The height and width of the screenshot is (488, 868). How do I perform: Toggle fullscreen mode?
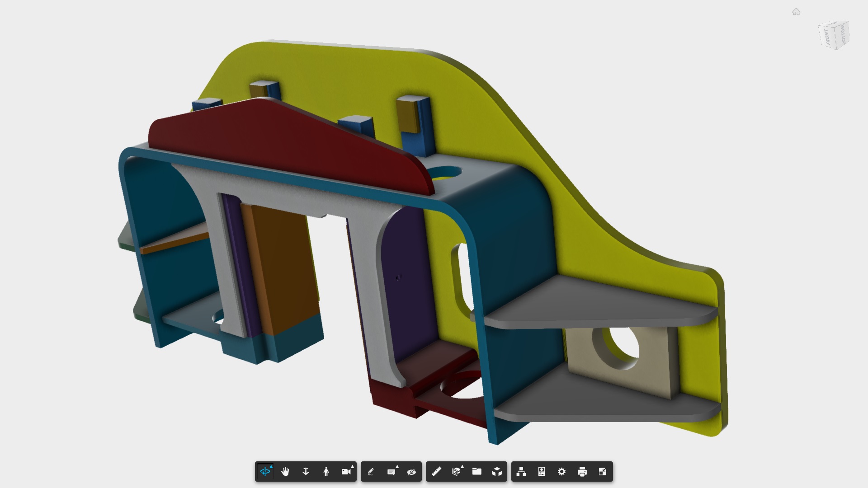602,472
